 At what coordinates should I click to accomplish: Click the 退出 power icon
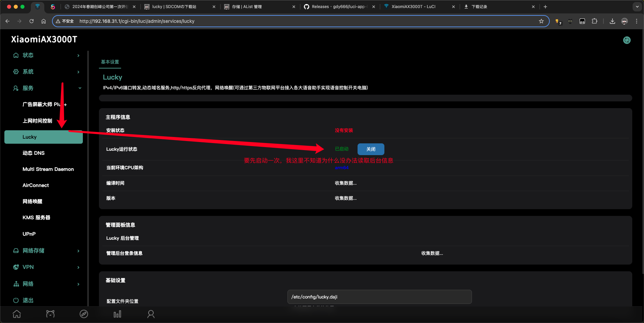pos(16,300)
